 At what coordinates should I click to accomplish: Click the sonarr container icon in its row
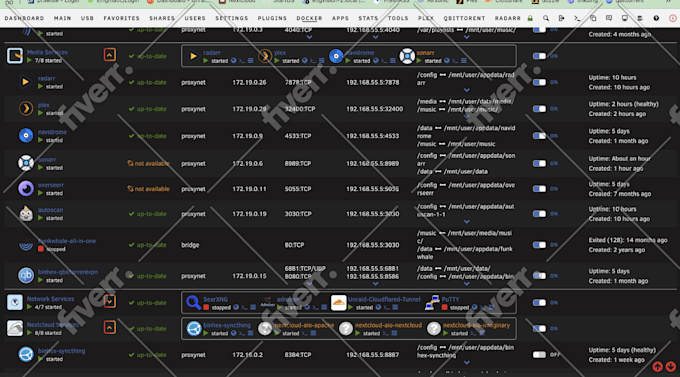26,163
